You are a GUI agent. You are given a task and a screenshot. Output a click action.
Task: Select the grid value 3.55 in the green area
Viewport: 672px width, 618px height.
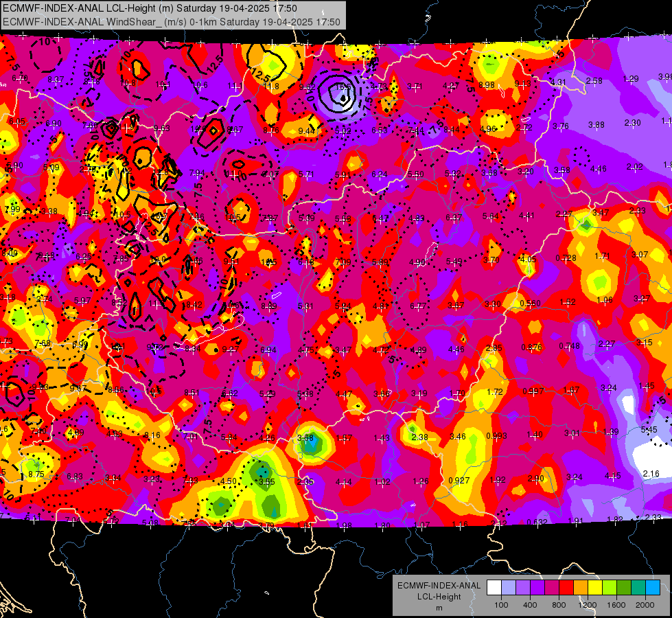tap(266, 481)
